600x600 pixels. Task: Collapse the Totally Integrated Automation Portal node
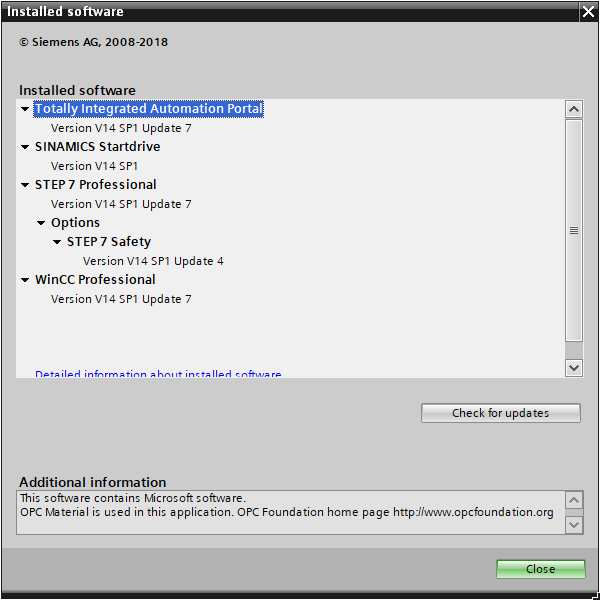(x=25, y=109)
